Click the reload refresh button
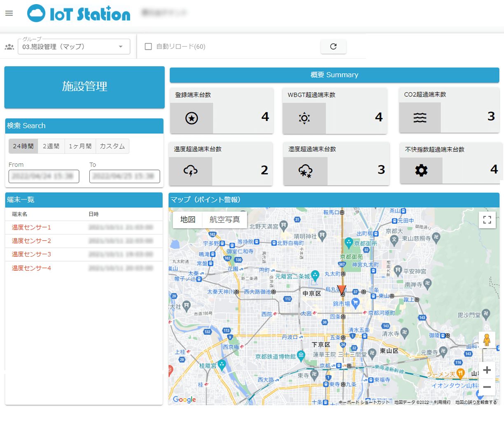 [333, 46]
